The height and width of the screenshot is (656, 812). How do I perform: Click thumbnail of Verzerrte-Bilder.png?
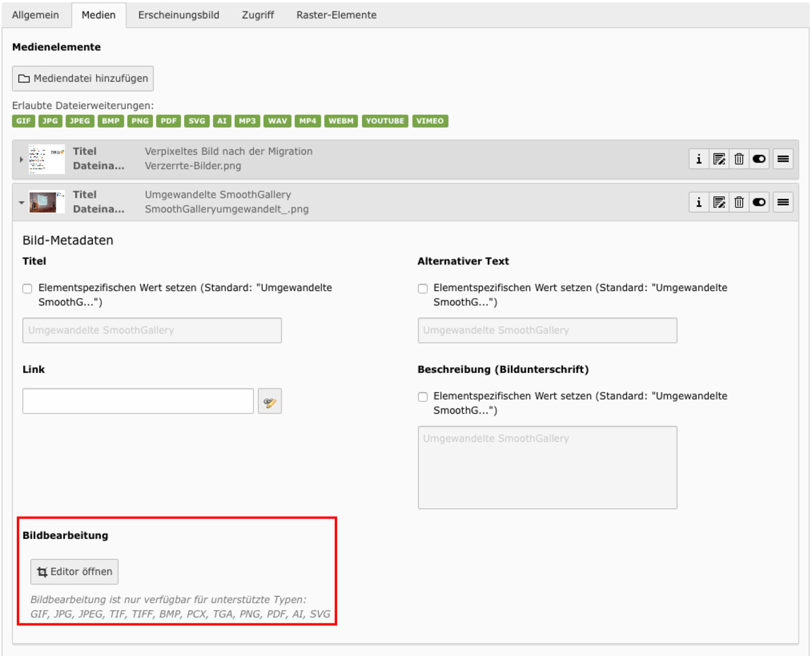click(x=47, y=159)
